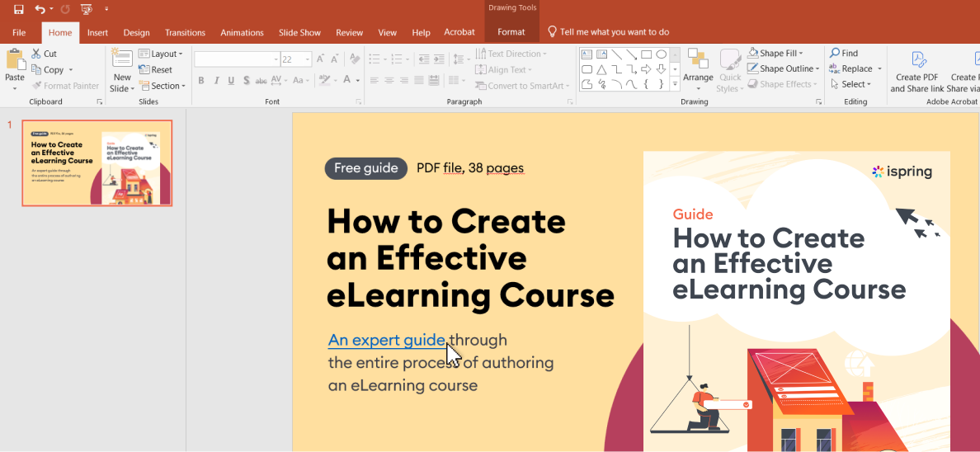Viewport: 980px width, 452px height.
Task: Select slide 1 thumbnail in the panel
Action: (x=97, y=162)
